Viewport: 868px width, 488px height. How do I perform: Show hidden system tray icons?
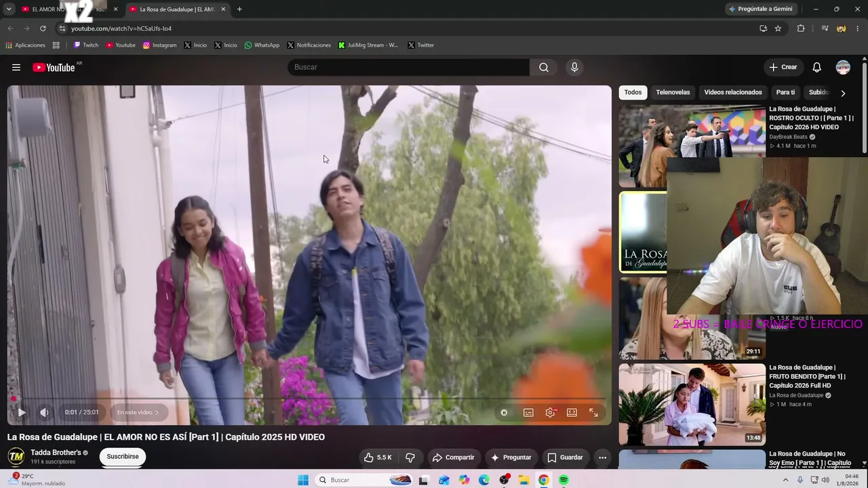pos(785,480)
